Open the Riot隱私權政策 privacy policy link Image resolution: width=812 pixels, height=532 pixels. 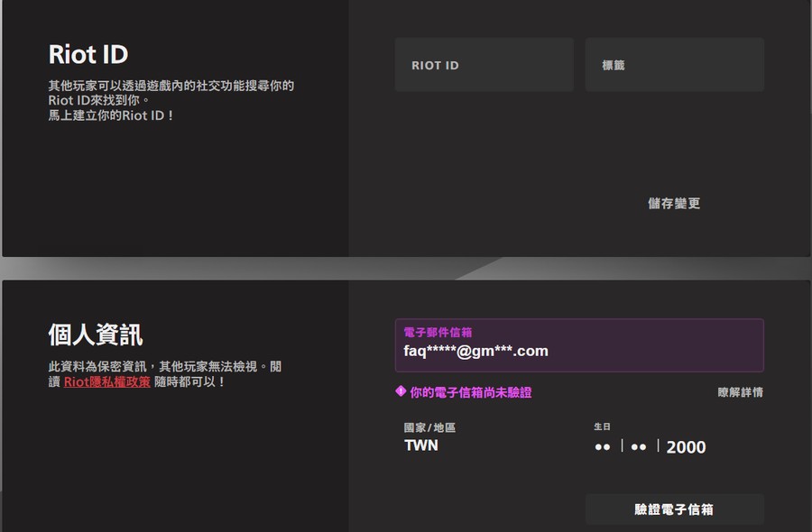pos(106,382)
